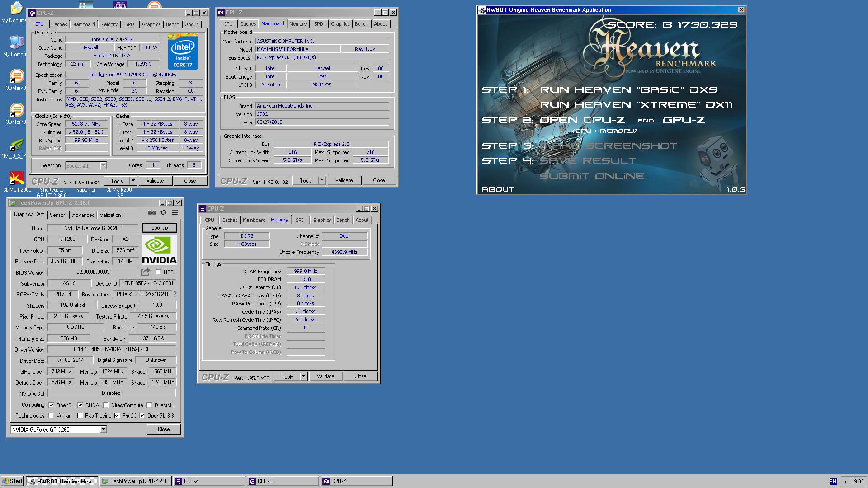Image resolution: width=868 pixels, height=488 pixels.
Task: Expand hidden tray icons chevron
Action: (844, 482)
